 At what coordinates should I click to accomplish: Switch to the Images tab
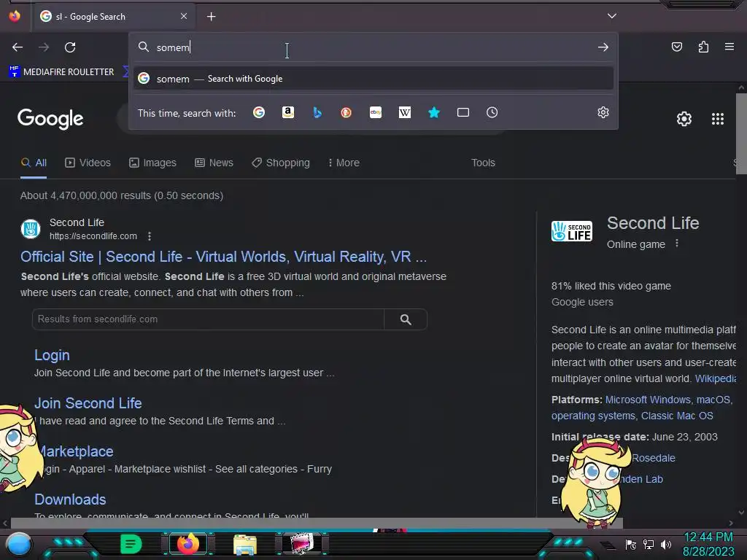pyautogui.click(x=152, y=163)
